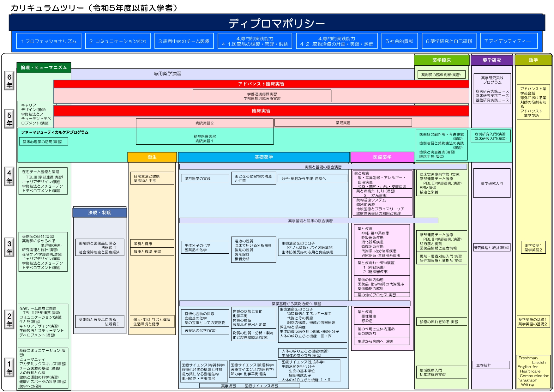Click 薬の効くプロセス 実習 box
This screenshot has width=554, height=392.
tap(382, 295)
